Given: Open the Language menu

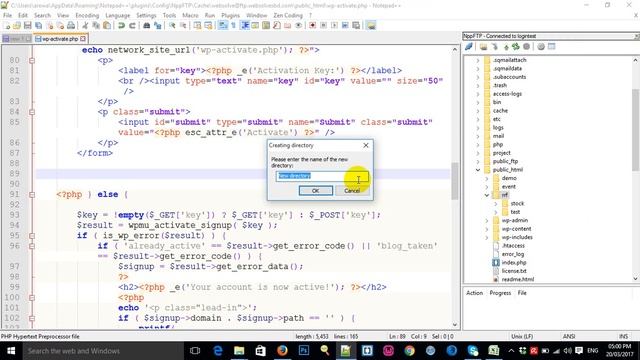Looking at the screenshot, I should 118,15.
